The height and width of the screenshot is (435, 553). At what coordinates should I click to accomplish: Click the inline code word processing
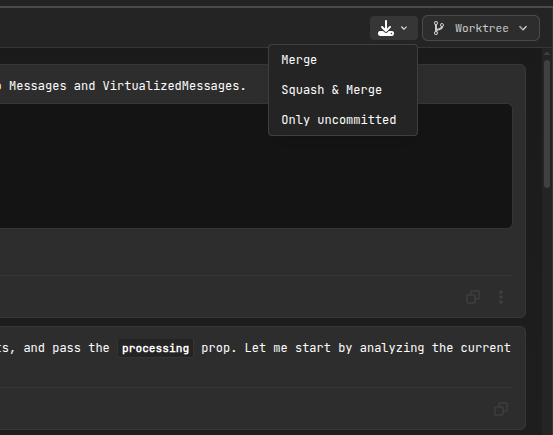(155, 348)
